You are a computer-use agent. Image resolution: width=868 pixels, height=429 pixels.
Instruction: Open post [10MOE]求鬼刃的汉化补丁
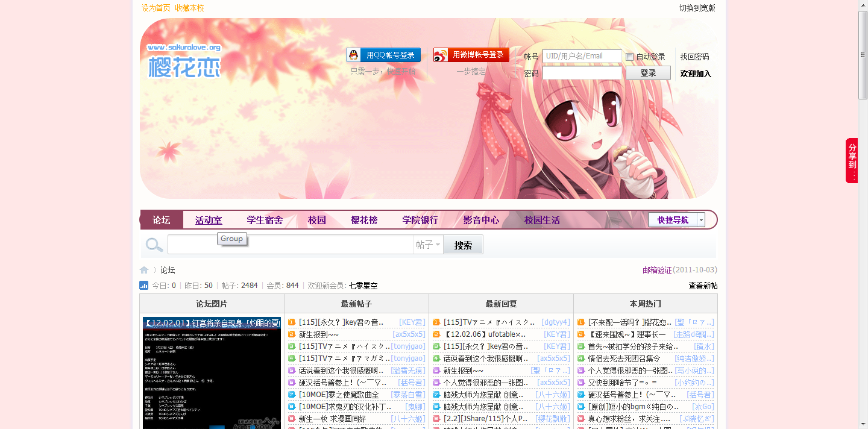tap(345, 407)
